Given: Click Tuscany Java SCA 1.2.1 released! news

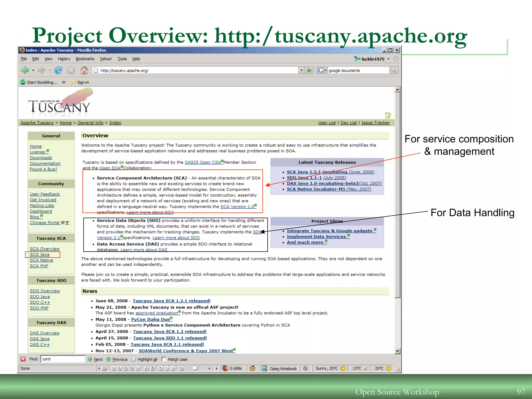Looking at the screenshot, I should (x=171, y=301).
